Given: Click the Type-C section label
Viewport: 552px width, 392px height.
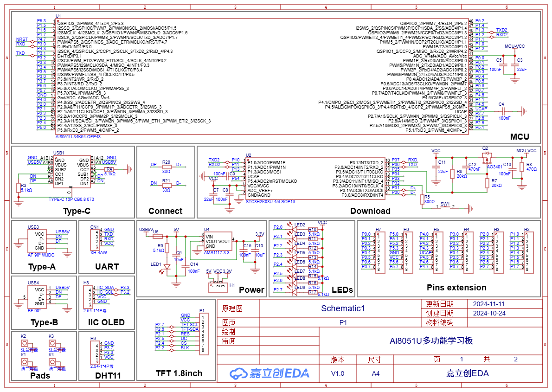Looking at the screenshot, I should [77, 211].
